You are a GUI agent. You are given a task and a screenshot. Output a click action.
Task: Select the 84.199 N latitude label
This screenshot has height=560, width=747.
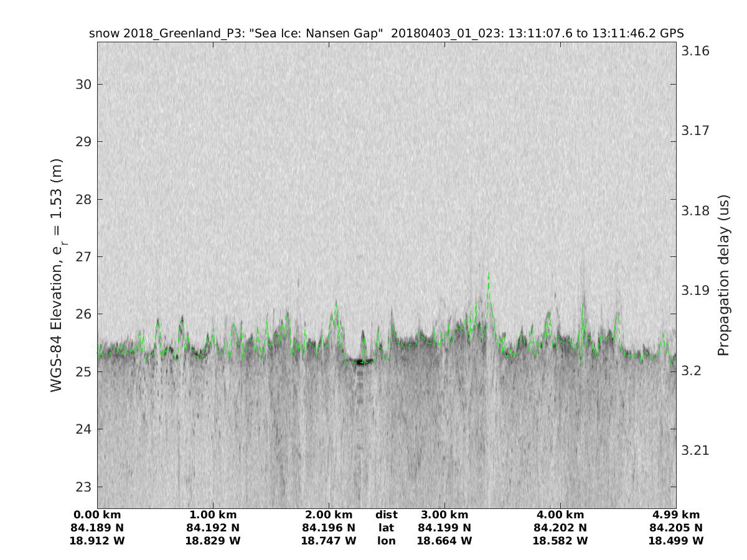click(x=444, y=528)
